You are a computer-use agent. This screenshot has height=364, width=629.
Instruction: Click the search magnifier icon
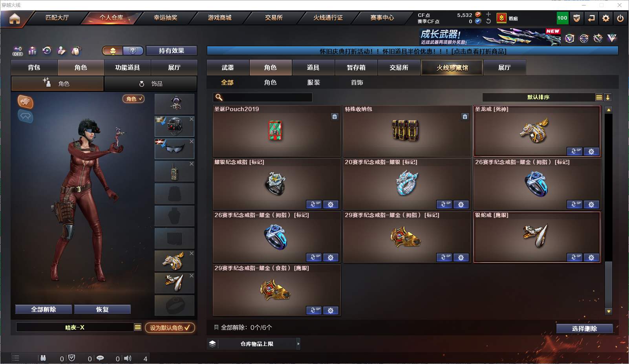(x=219, y=97)
